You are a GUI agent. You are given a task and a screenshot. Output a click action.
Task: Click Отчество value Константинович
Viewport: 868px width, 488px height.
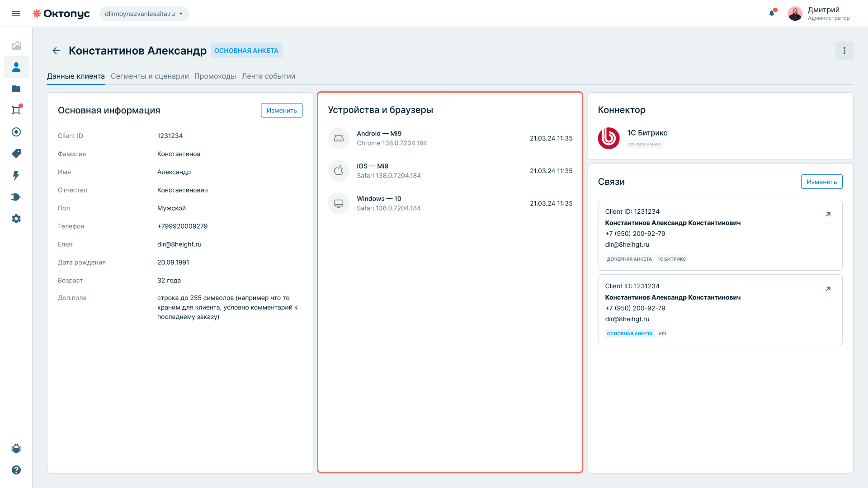point(183,190)
